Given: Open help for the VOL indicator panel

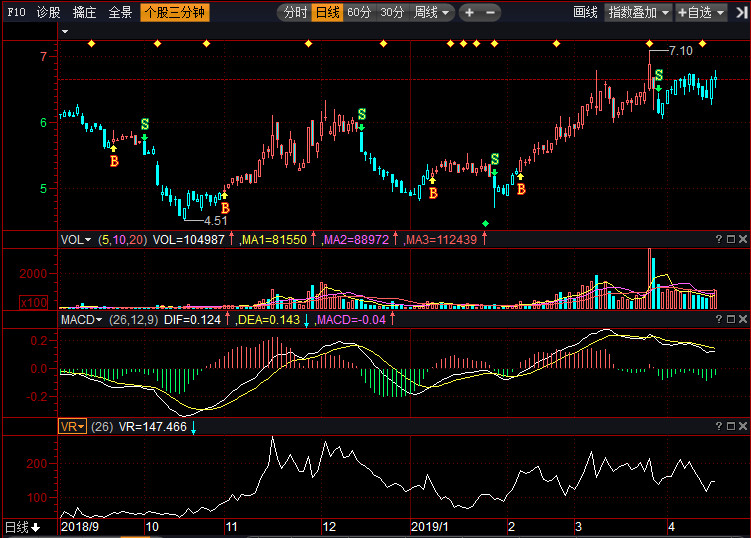Looking at the screenshot, I should [x=718, y=239].
